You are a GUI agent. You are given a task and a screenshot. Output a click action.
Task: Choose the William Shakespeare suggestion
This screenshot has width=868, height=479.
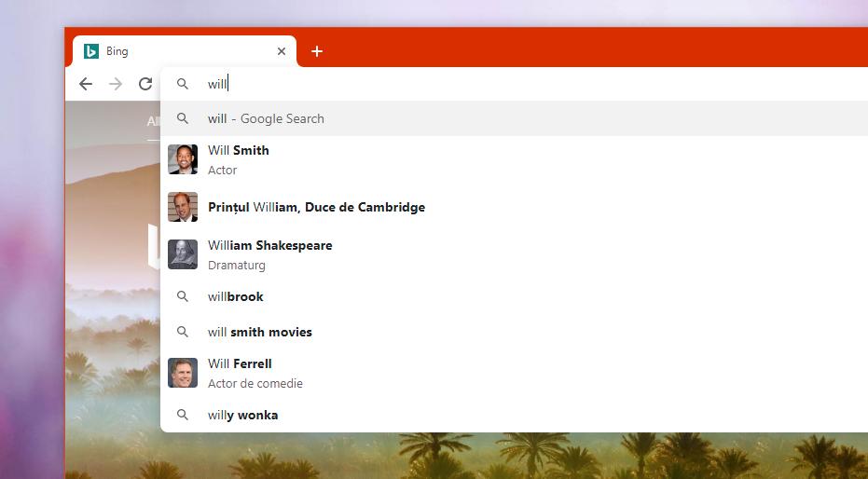coord(514,254)
